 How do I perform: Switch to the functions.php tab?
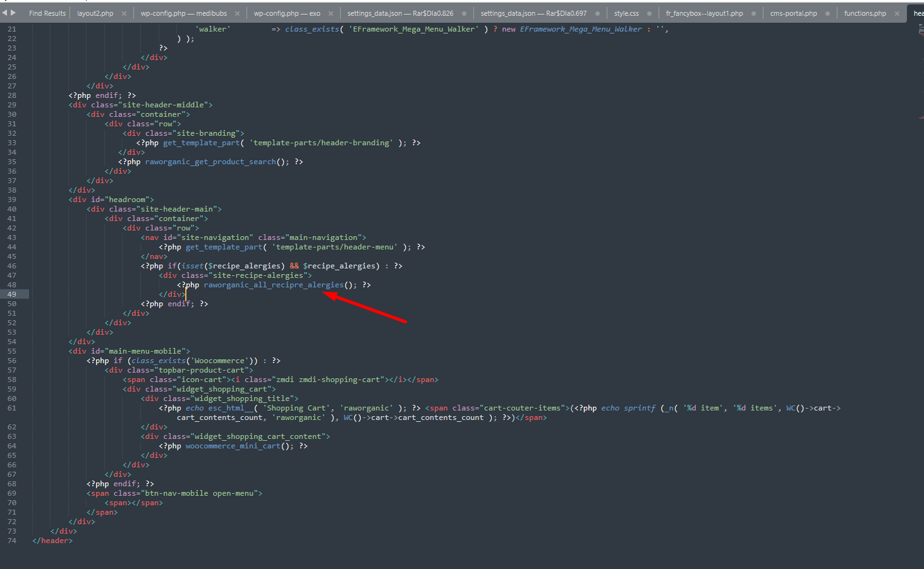tap(865, 13)
